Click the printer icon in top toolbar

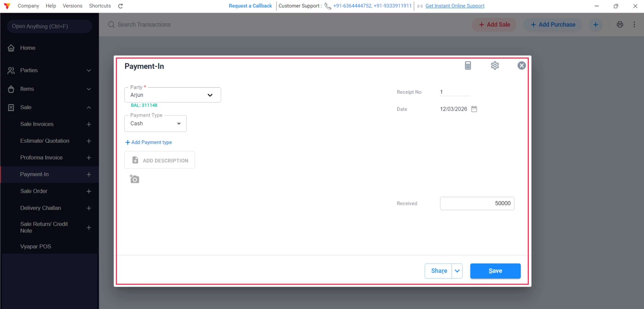point(620,24)
